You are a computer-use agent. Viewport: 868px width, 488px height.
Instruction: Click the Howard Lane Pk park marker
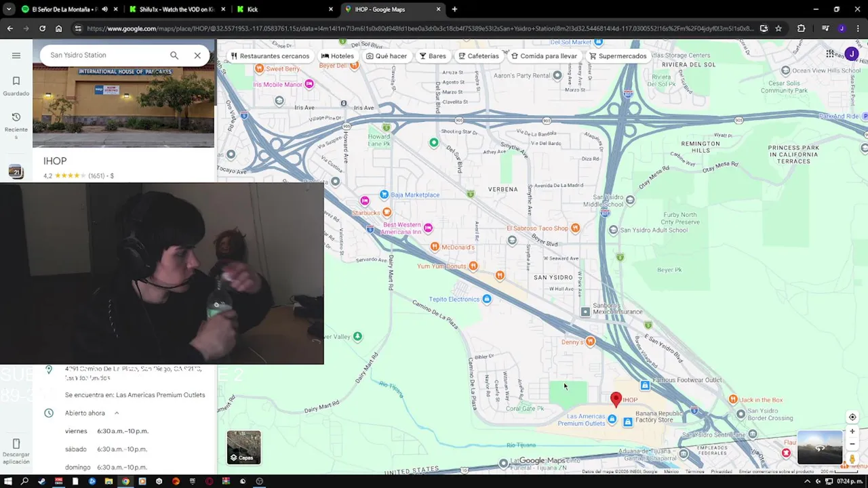click(x=386, y=127)
